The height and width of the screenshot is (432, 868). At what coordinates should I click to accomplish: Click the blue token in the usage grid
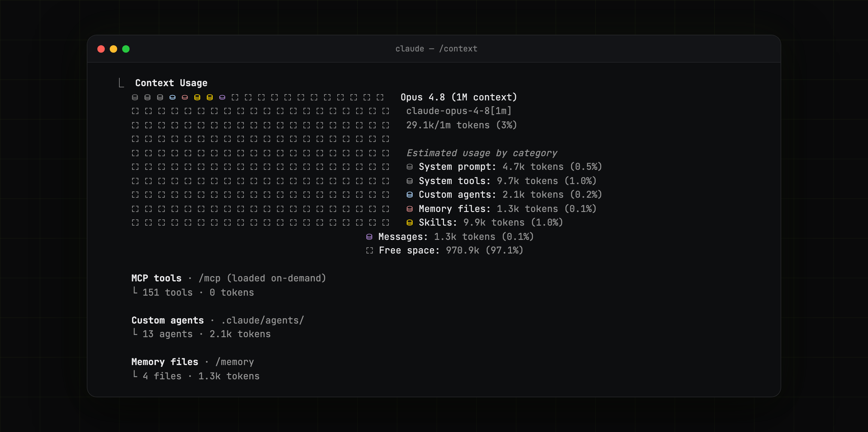[172, 97]
